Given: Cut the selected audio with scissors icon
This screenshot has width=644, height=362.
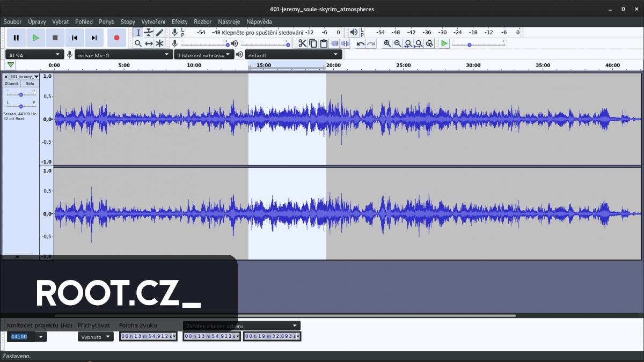Looking at the screenshot, I should (x=302, y=43).
